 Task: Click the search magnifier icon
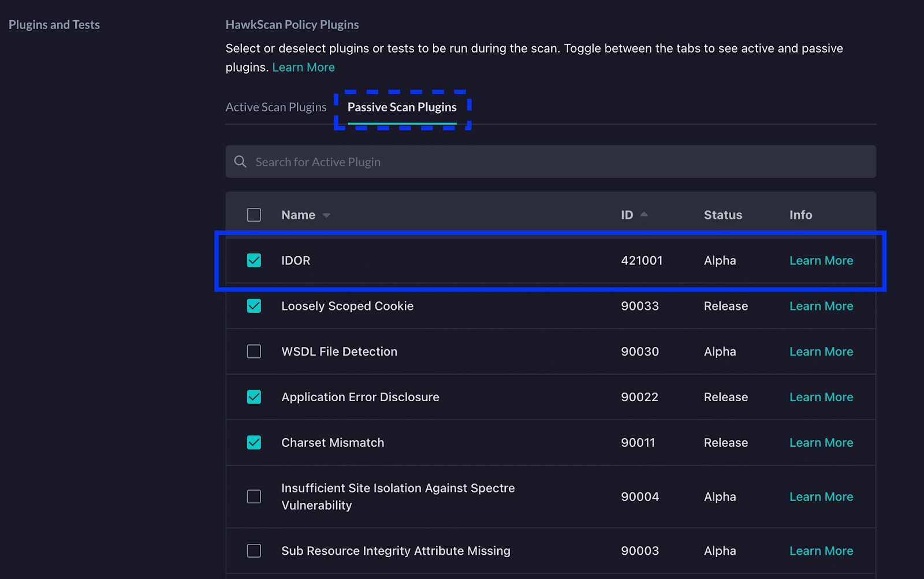[240, 162]
